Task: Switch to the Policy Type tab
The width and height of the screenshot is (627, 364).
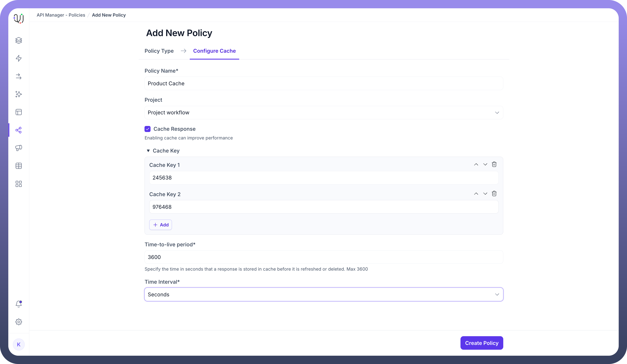Action: click(x=159, y=51)
